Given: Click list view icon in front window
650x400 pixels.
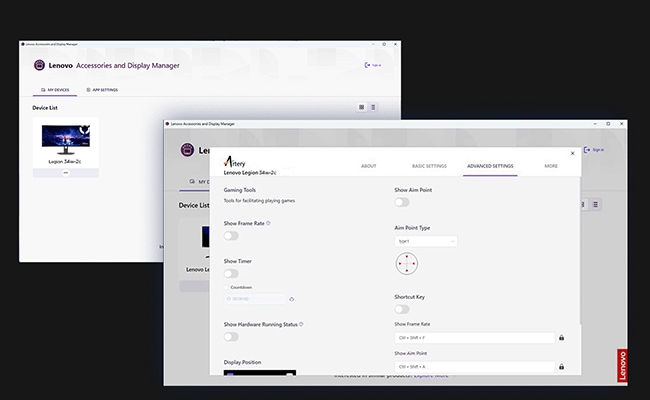Looking at the screenshot, I should (x=596, y=204).
